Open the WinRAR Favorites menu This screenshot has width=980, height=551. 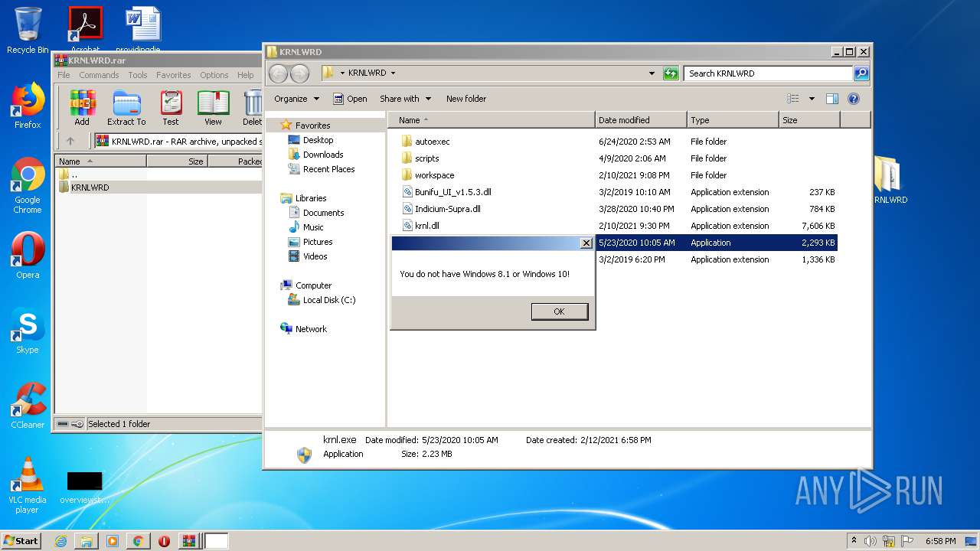tap(174, 75)
